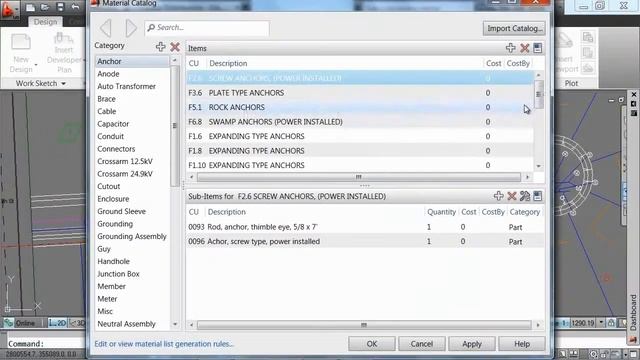Screen dimensions: 640x360
Task: Open the sub-item tools icon in the Sub-Items header
Action: point(525,196)
